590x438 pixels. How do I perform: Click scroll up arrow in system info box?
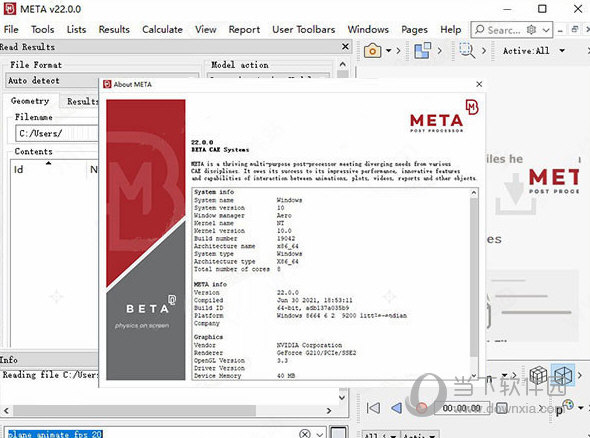[474, 193]
